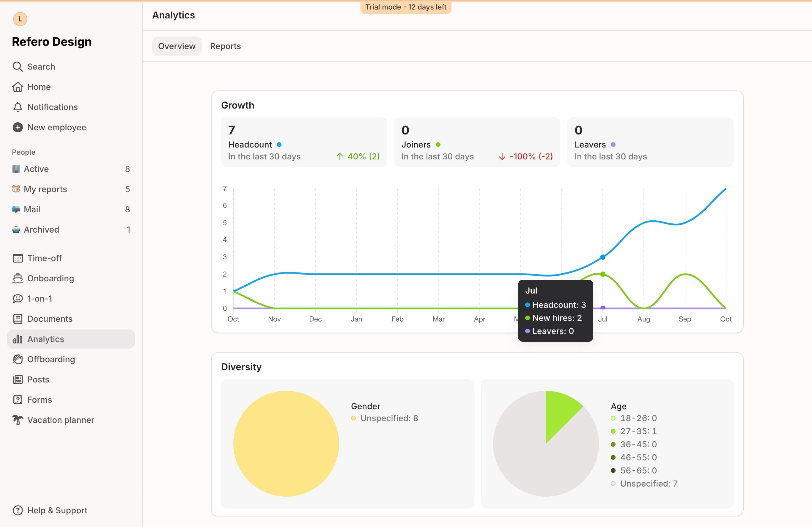This screenshot has width=812, height=527.
Task: Click the Joiners summary card
Action: [477, 142]
